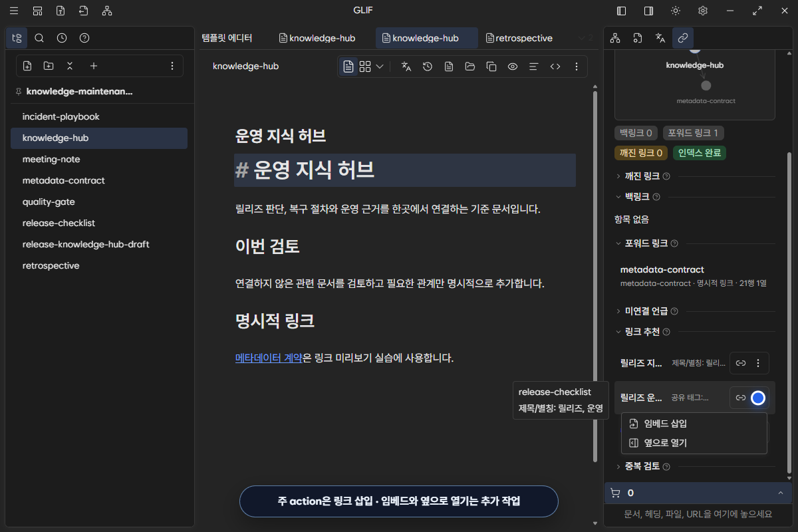
Task: Unpin the knowledge-maintenan... workspace pin
Action: (18, 92)
